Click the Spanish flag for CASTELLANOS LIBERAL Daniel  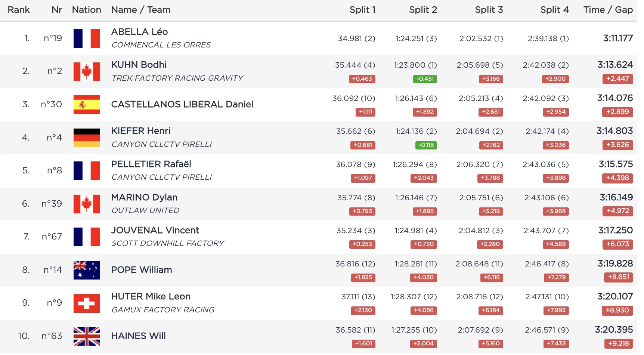[x=87, y=105]
